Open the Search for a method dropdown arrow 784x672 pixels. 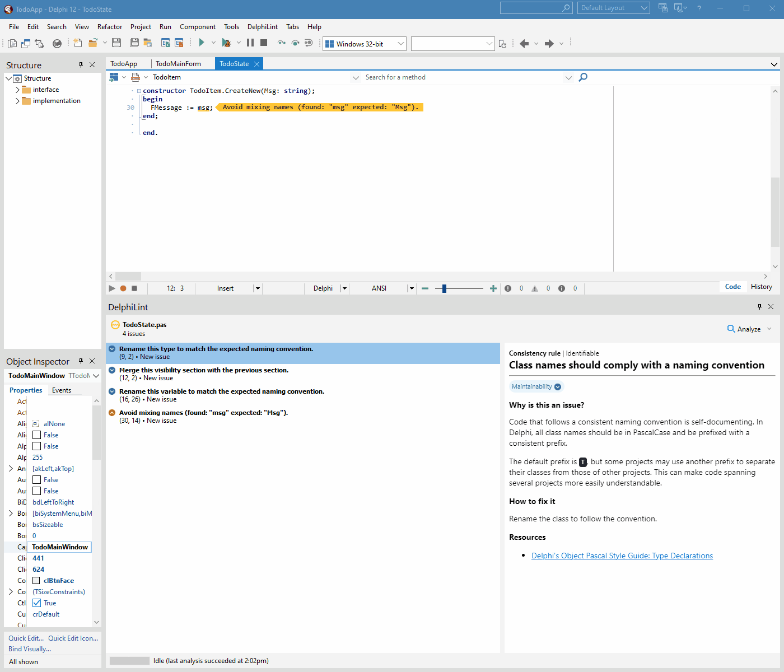568,77
